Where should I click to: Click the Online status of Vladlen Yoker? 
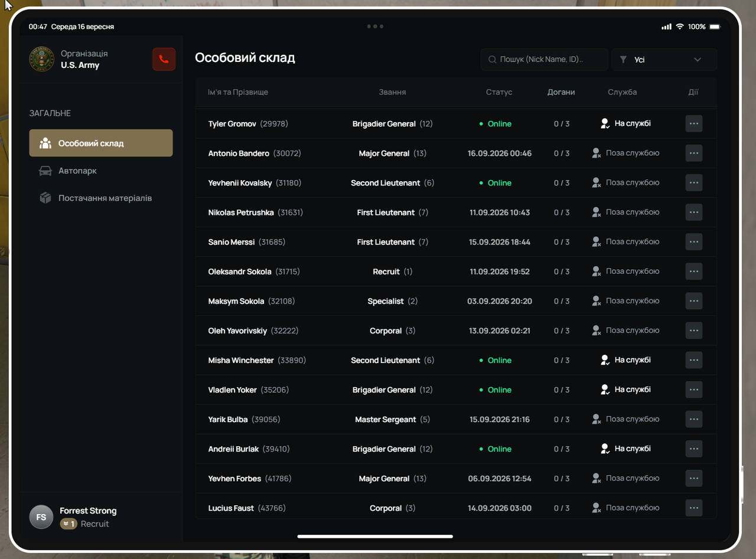click(x=496, y=390)
